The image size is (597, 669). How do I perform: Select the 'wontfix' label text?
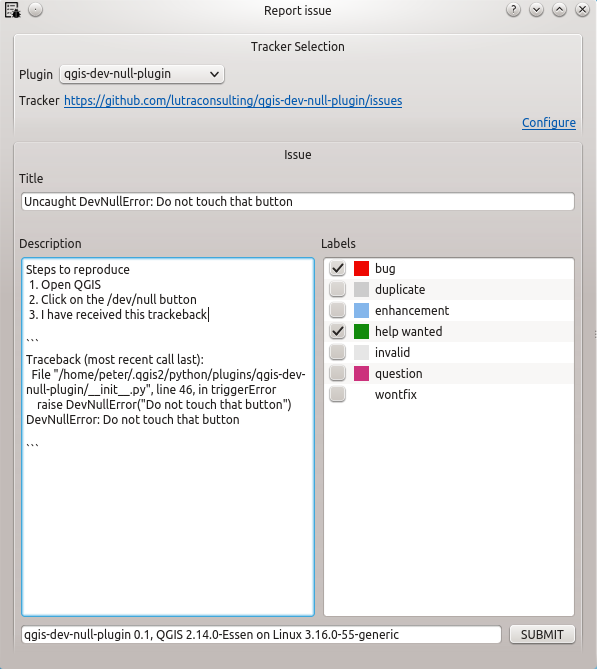pos(396,395)
